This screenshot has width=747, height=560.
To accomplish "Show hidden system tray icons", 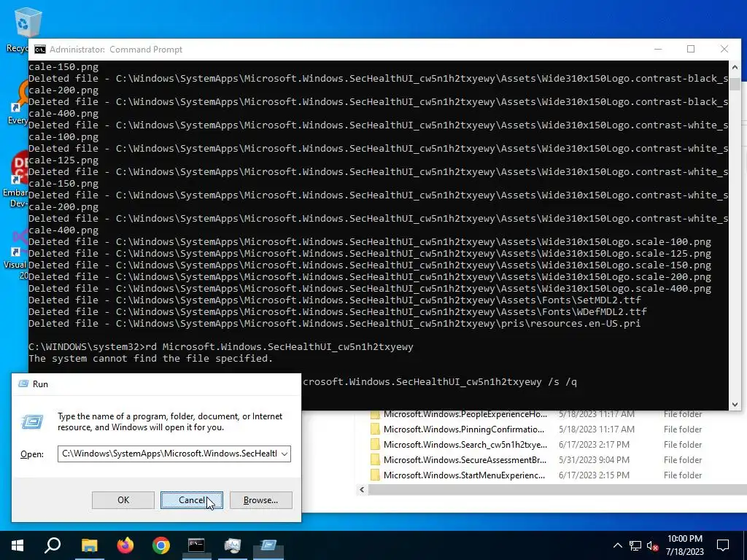I will pyautogui.click(x=617, y=545).
